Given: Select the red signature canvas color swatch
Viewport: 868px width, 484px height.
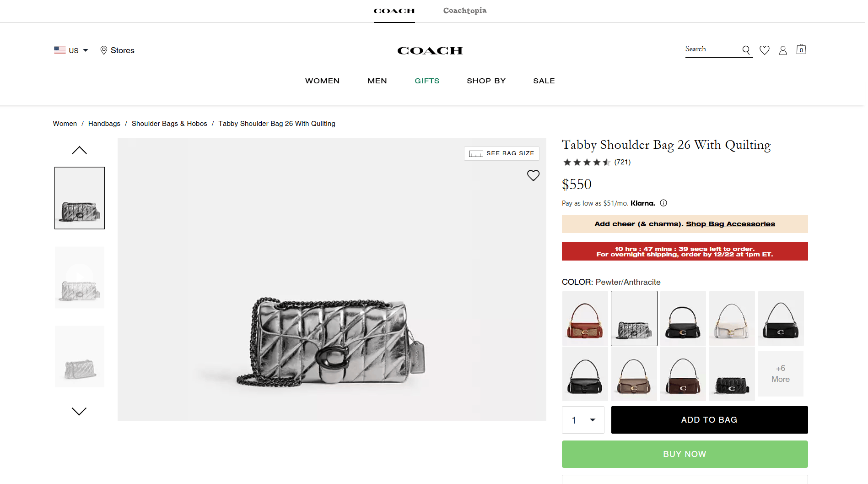Looking at the screenshot, I should coord(585,318).
